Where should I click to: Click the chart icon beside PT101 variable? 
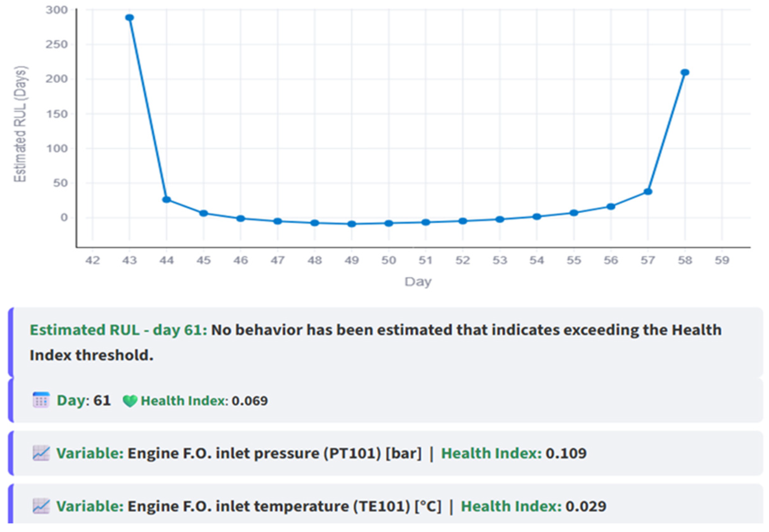pyautogui.click(x=41, y=453)
